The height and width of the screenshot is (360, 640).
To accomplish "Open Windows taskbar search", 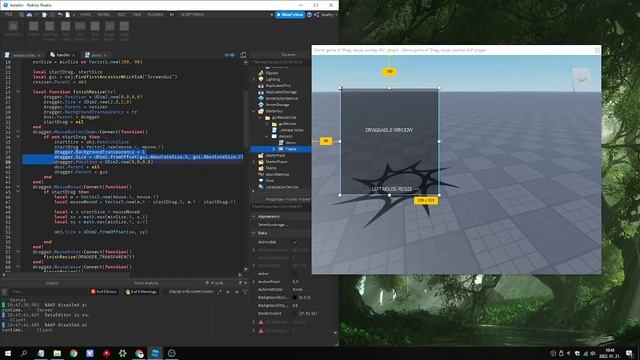I will click(24, 353).
